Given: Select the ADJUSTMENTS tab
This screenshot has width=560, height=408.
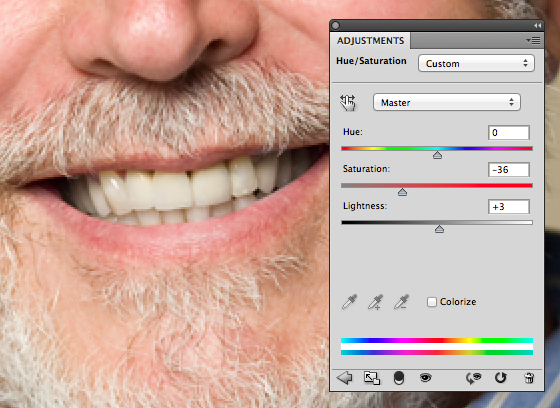Looking at the screenshot, I should (370, 41).
